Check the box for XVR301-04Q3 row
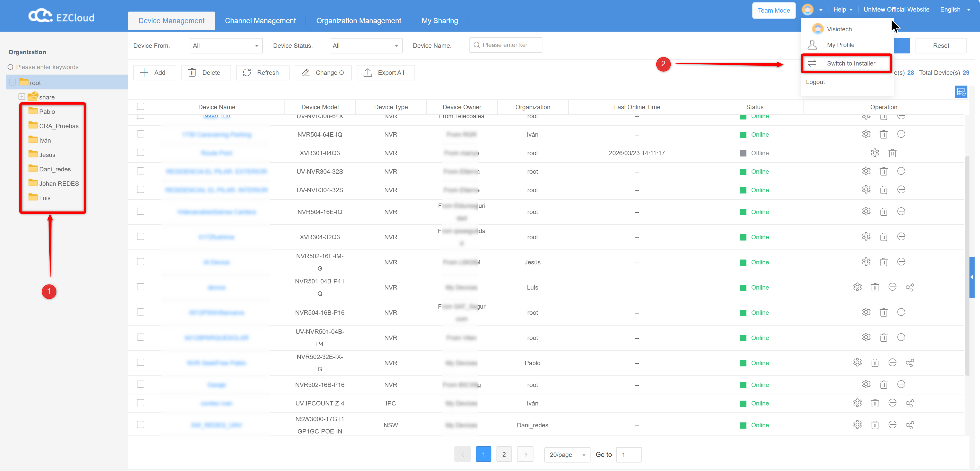The image size is (980, 471). 140,153
